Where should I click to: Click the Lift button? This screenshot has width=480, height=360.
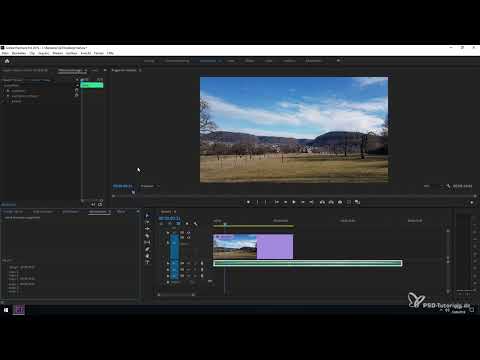pos(322,202)
